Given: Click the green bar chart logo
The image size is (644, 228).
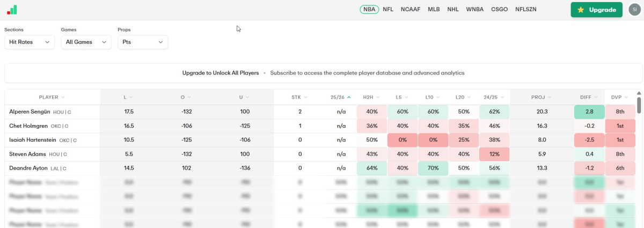Looking at the screenshot, I should pos(12,10).
